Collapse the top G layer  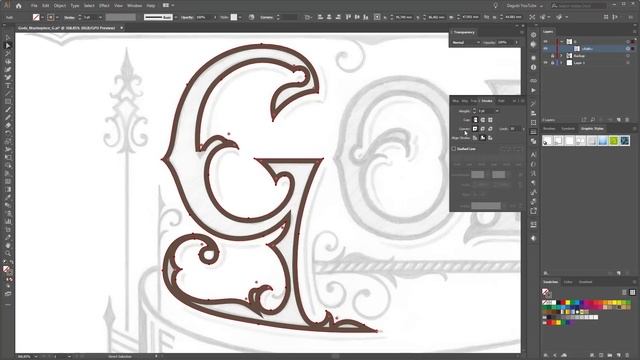pos(562,42)
